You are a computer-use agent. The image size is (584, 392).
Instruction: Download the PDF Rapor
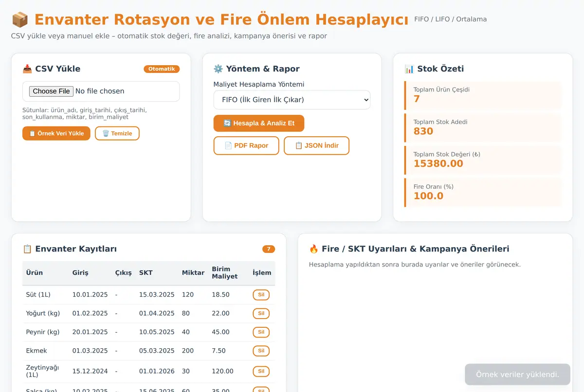(246, 145)
